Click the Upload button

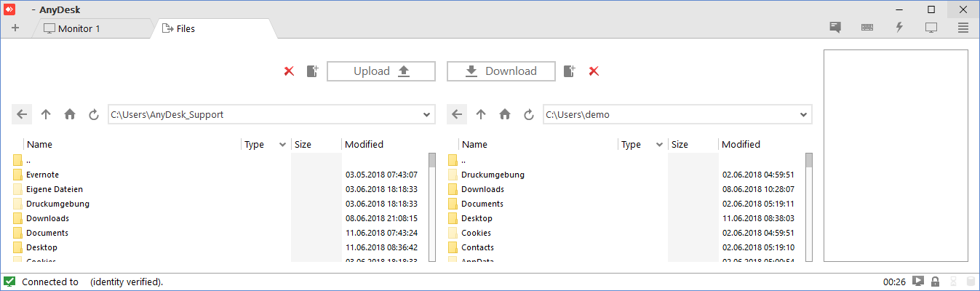(x=381, y=71)
